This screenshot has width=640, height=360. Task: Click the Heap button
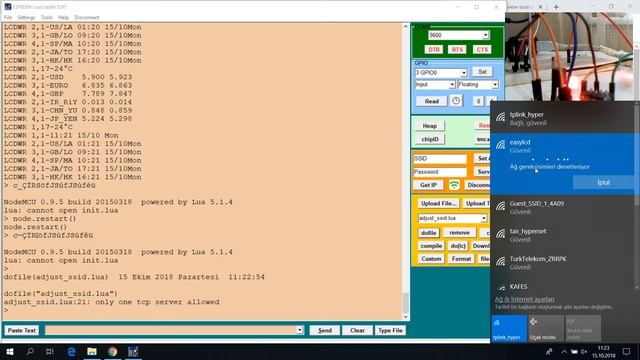pyautogui.click(x=429, y=126)
